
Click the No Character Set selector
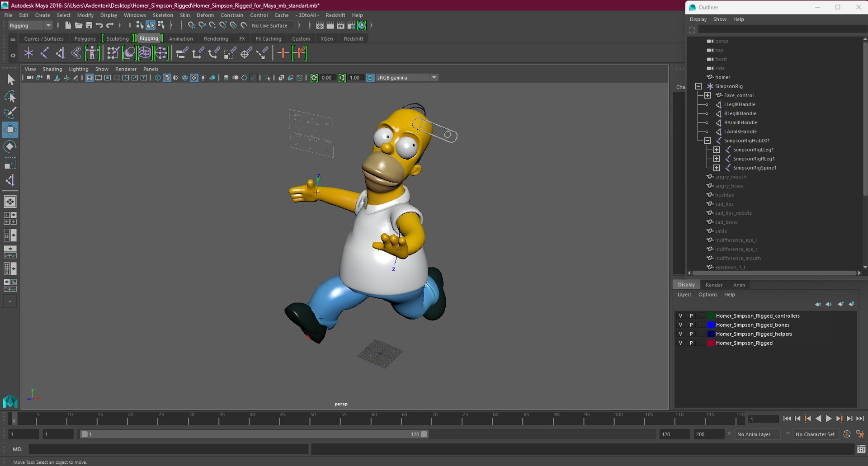point(815,434)
